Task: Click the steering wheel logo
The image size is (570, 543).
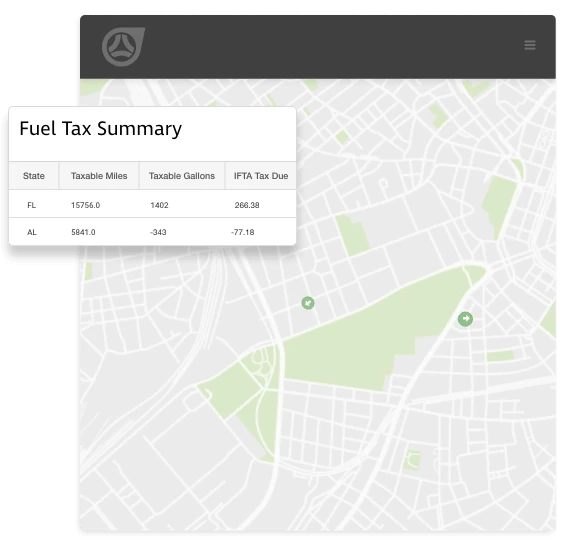Action: point(123,47)
